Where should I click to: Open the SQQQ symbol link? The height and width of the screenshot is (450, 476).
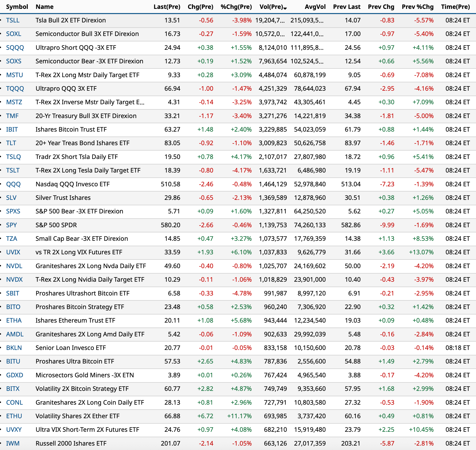click(15, 48)
